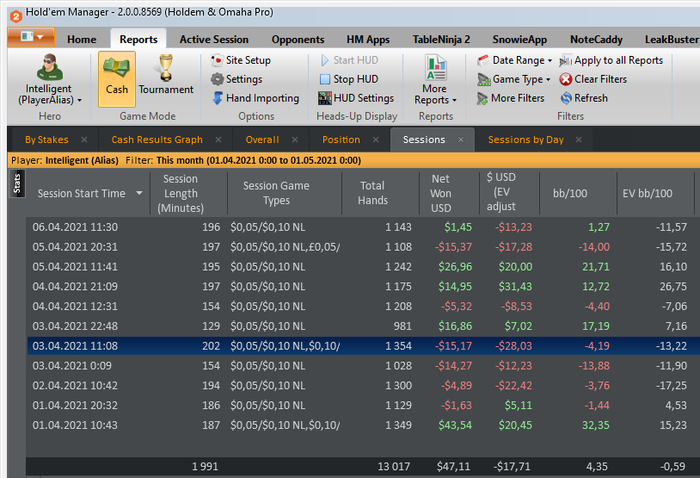Open Hand Importing option
Screen dimensions: 700x478
[255, 98]
